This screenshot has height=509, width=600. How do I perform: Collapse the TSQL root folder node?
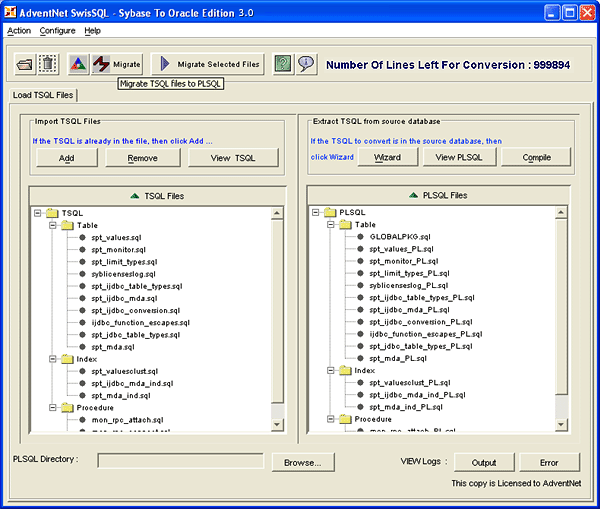click(38, 213)
